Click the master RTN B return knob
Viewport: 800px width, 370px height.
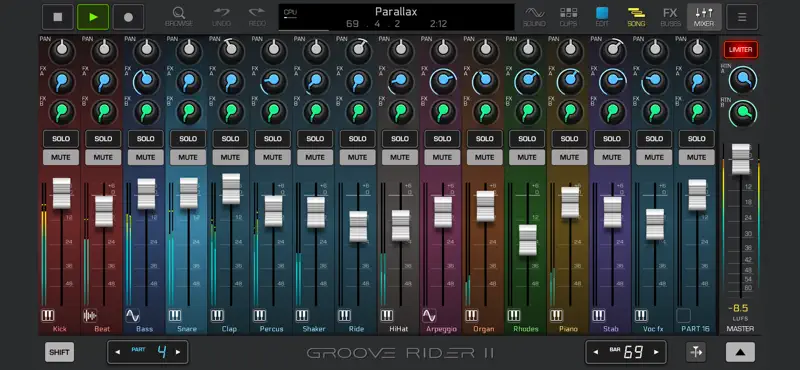(743, 114)
